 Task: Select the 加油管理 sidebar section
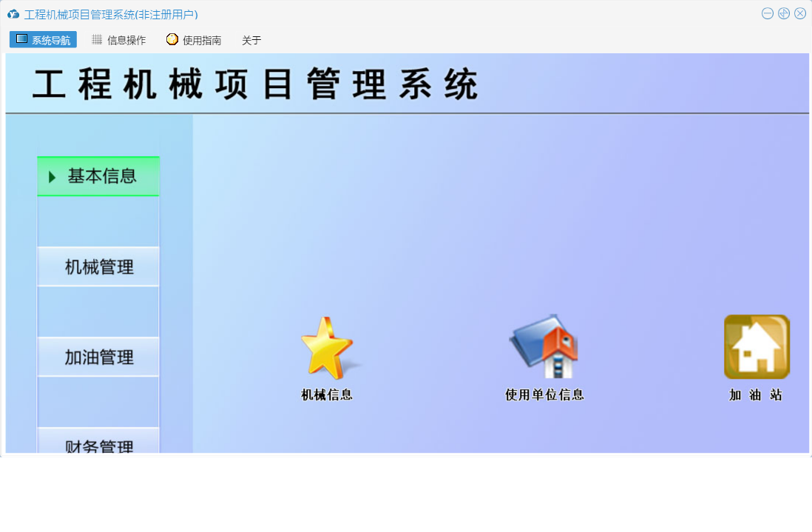98,357
